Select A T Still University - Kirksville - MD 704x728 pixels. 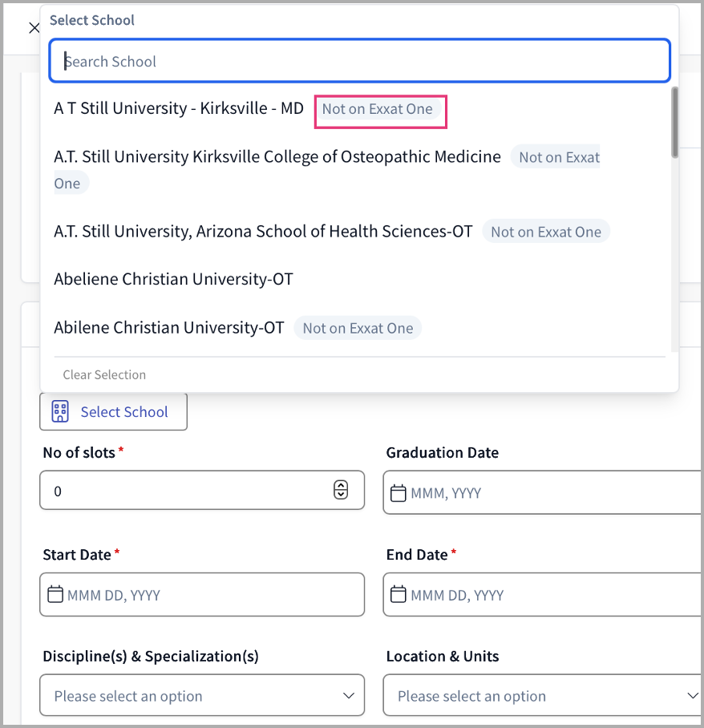pyautogui.click(x=179, y=108)
